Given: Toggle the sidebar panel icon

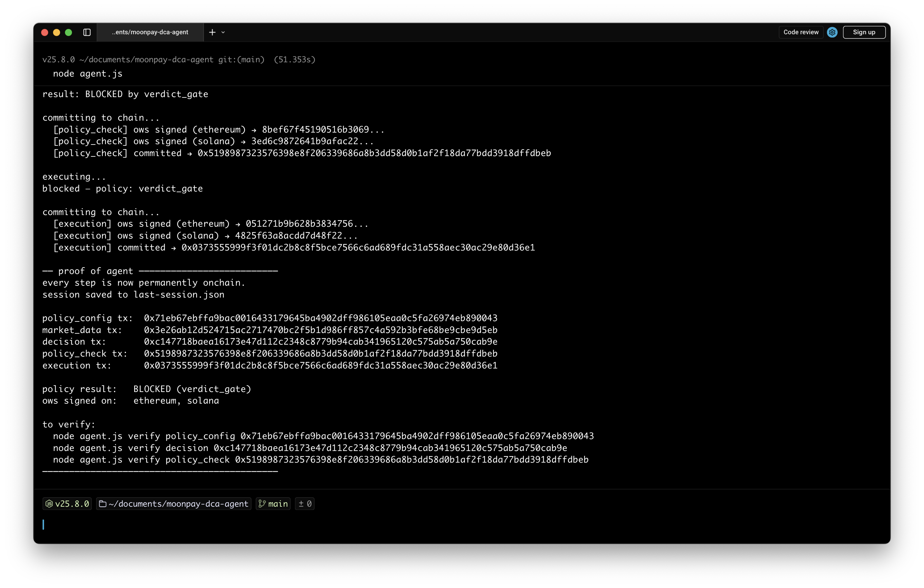Looking at the screenshot, I should coord(87,32).
